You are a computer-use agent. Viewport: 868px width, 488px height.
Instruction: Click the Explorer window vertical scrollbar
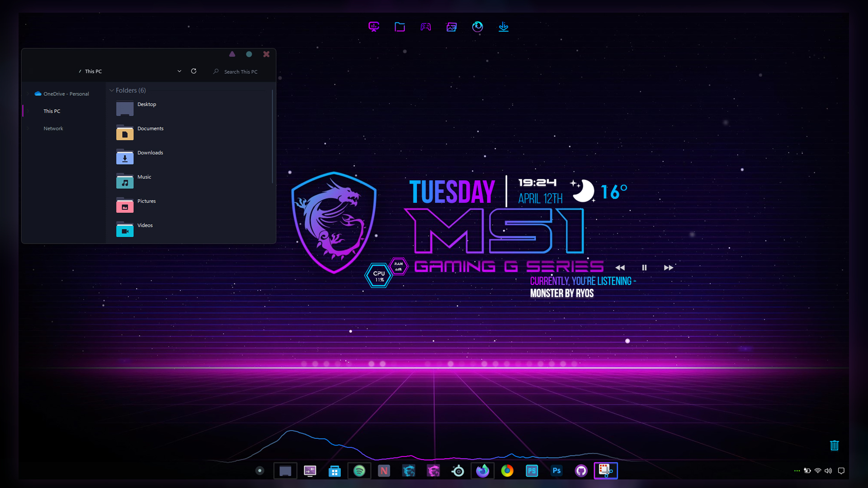pyautogui.click(x=272, y=136)
